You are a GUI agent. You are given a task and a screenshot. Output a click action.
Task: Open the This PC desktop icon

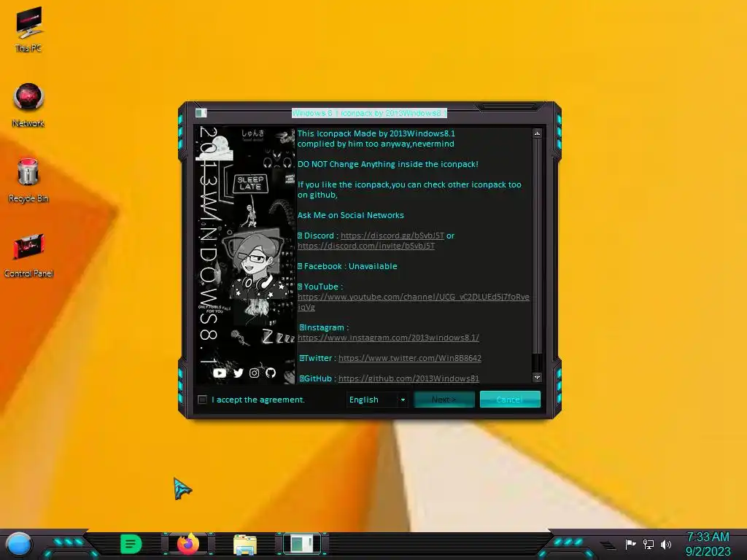coord(28,28)
